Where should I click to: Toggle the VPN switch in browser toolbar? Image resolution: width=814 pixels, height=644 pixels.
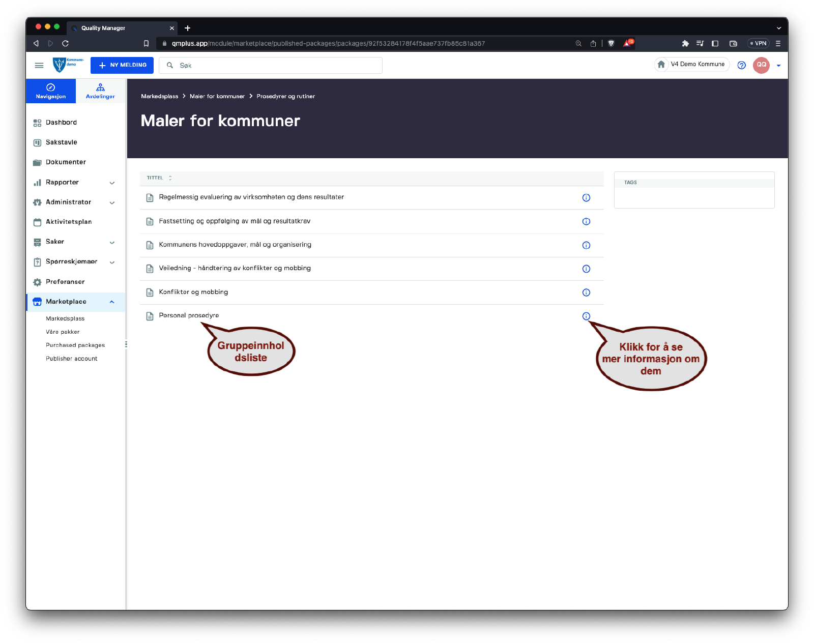758,43
